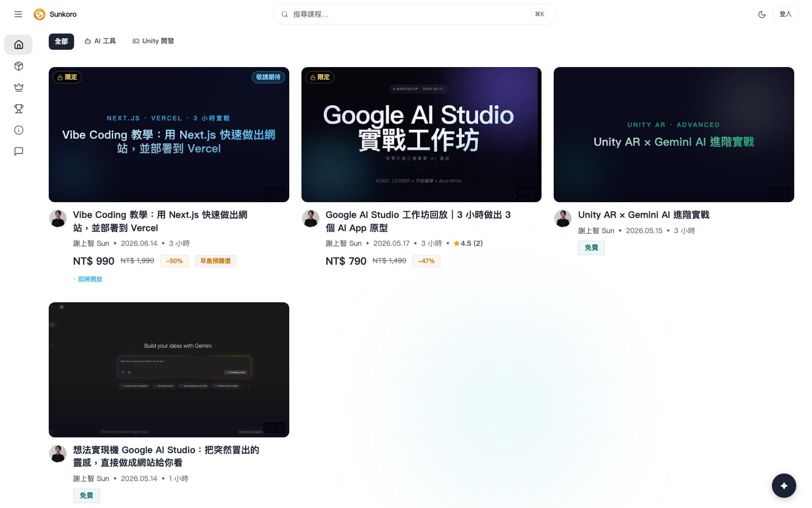The height and width of the screenshot is (508, 812).
Task: Click the crossed-out NT$ 1,490 price
Action: click(390, 261)
